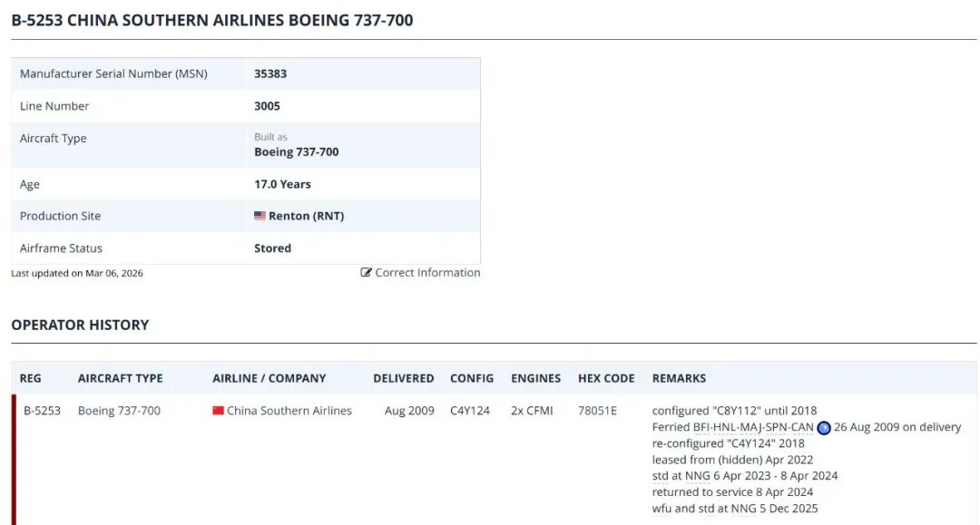Click the first NNG abbreviation in remarks
980x525 pixels.
[x=698, y=476]
